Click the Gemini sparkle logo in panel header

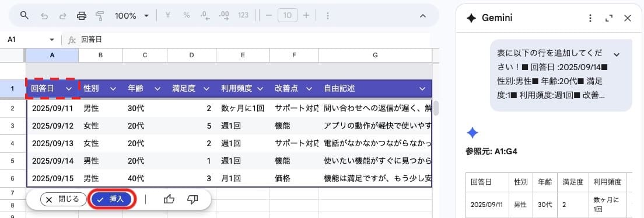pos(471,18)
